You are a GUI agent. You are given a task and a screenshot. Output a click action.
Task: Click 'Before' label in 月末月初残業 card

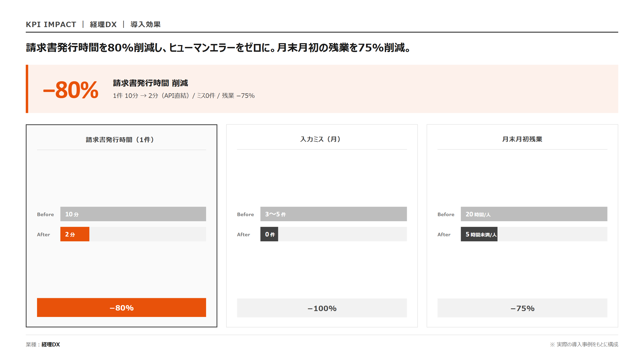[x=446, y=214]
